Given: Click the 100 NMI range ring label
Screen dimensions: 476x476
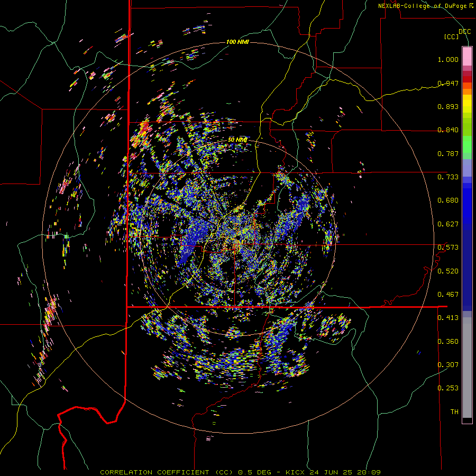Looking at the screenshot, I should click(237, 42).
